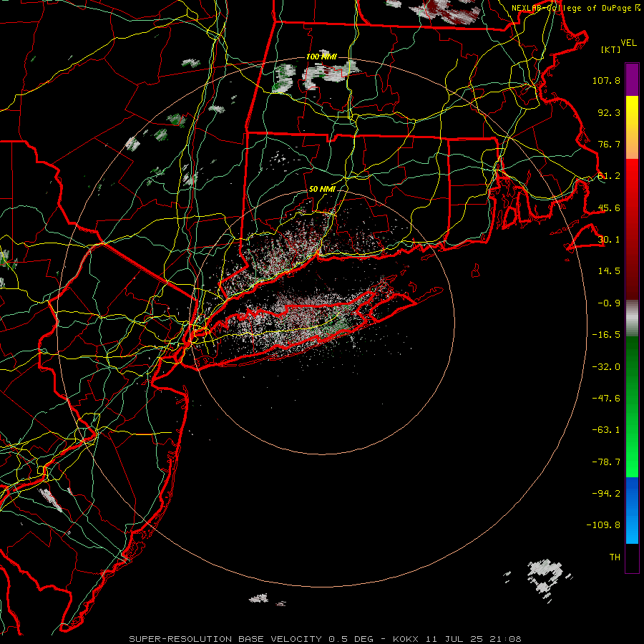Select the -47.6 scale value
The image size is (644, 644).
[606, 399]
